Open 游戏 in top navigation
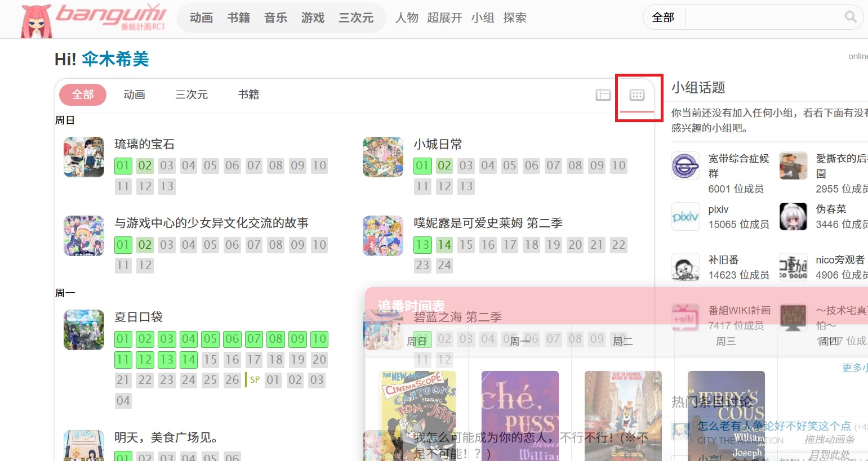The height and width of the screenshot is (461, 868). tap(313, 18)
